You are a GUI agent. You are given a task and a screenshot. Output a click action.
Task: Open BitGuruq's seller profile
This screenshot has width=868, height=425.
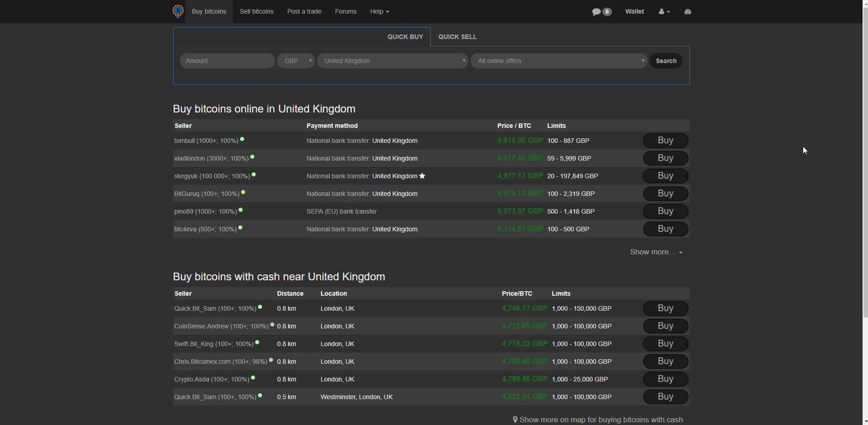pyautogui.click(x=207, y=194)
